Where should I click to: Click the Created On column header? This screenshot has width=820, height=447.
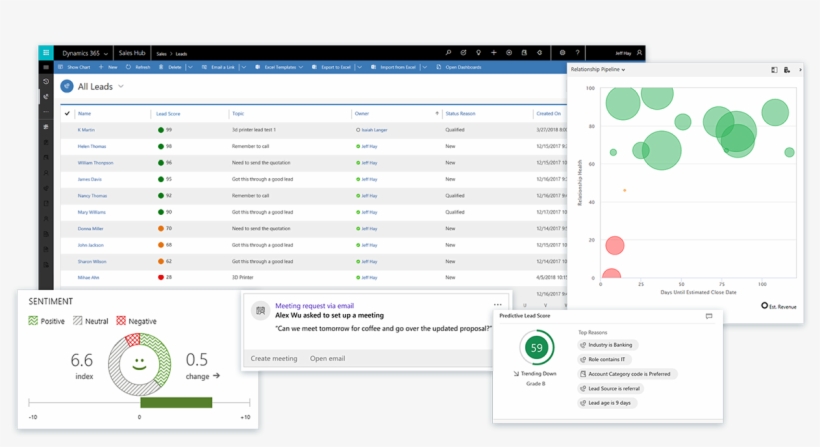pos(548,113)
